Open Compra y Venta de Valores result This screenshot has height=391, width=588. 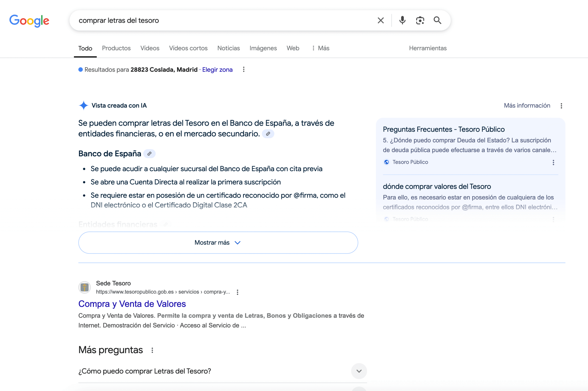point(132,304)
